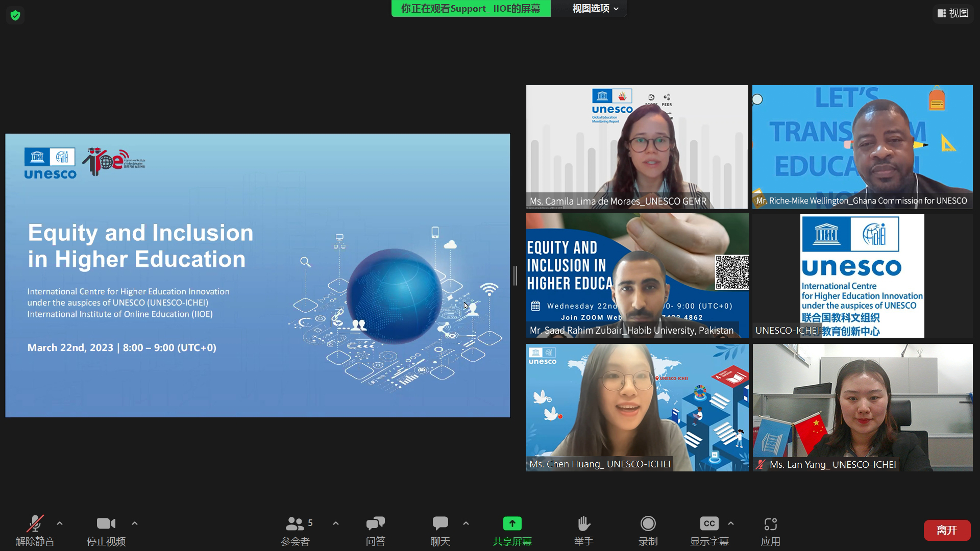The width and height of the screenshot is (980, 551).
Task: Click the green screen sharing banner
Action: 471,9
